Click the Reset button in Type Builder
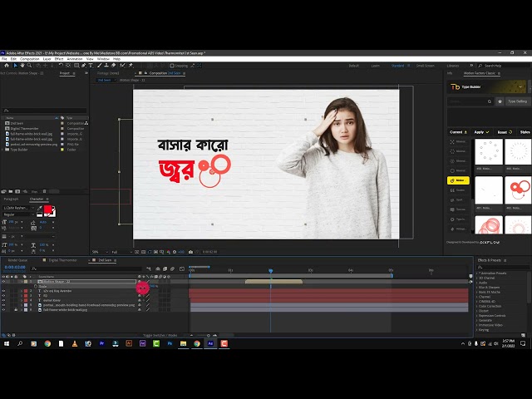The width and height of the screenshot is (532, 399). [505, 132]
